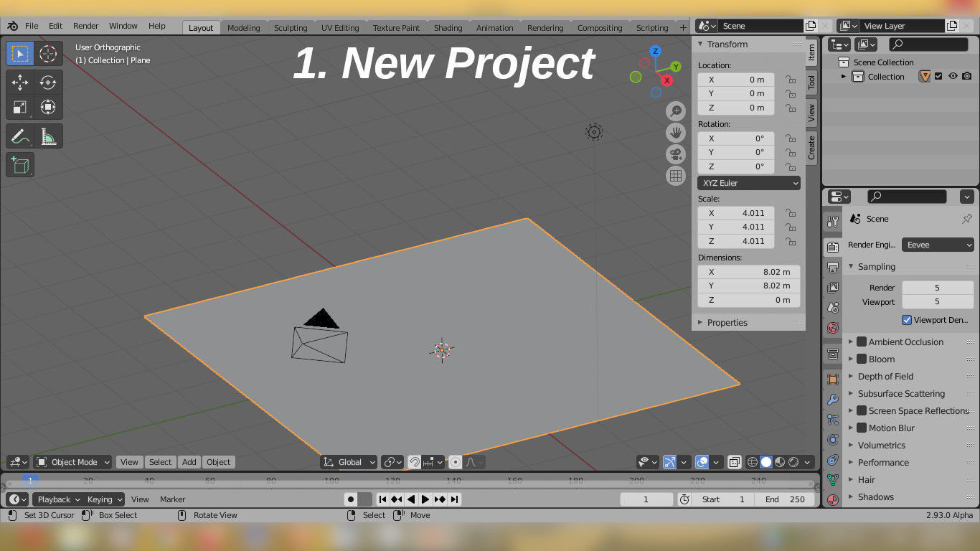Select the solid viewport shading mode
980x551 pixels.
coord(766,462)
